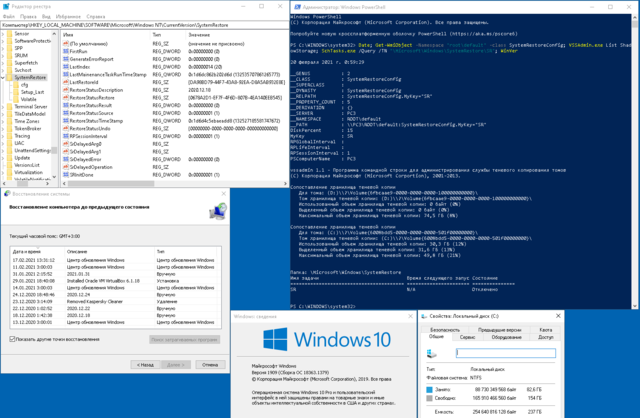640x418 pixels.
Task: Open the Избранное menu
Action: (68, 17)
